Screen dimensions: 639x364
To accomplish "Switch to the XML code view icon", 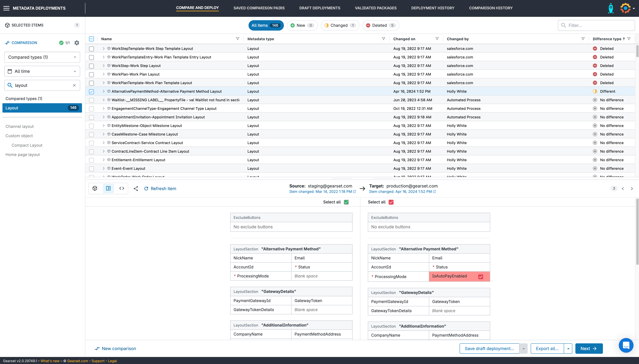I will point(122,188).
